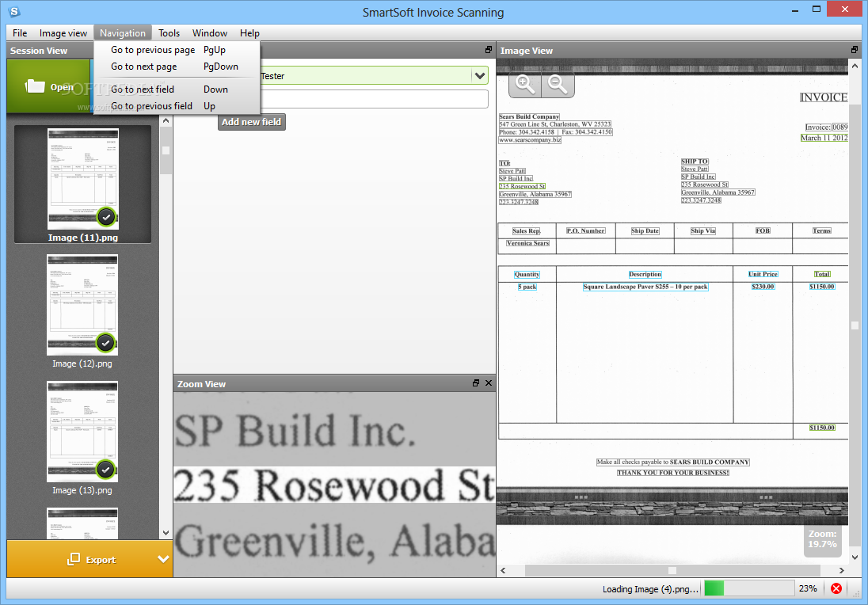Open the Help menu
The width and height of the screenshot is (868, 605).
click(249, 33)
